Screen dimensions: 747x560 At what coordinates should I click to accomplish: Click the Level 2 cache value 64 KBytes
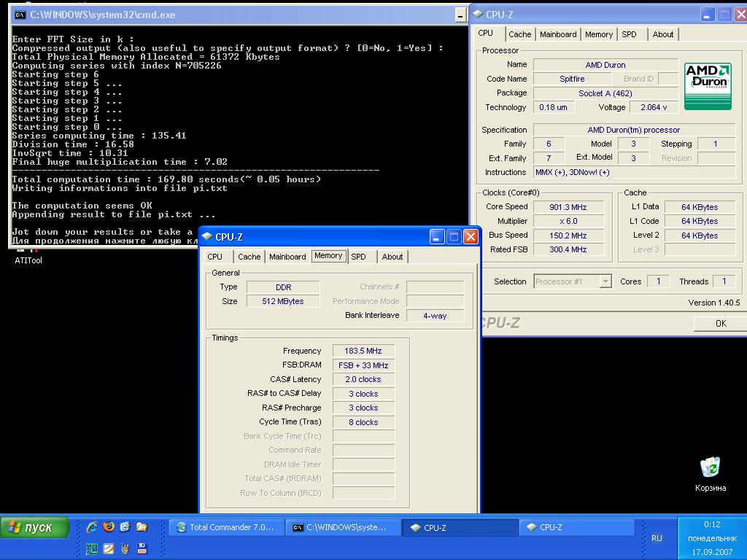coord(700,236)
